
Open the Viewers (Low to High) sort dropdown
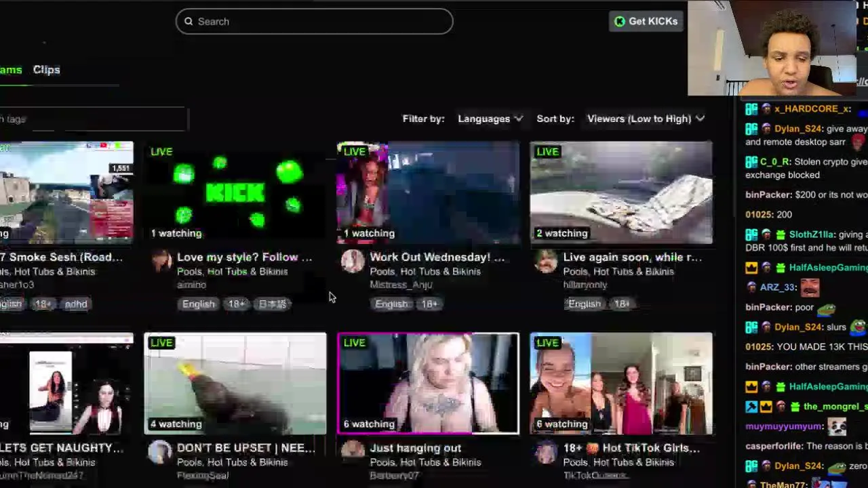tap(646, 119)
